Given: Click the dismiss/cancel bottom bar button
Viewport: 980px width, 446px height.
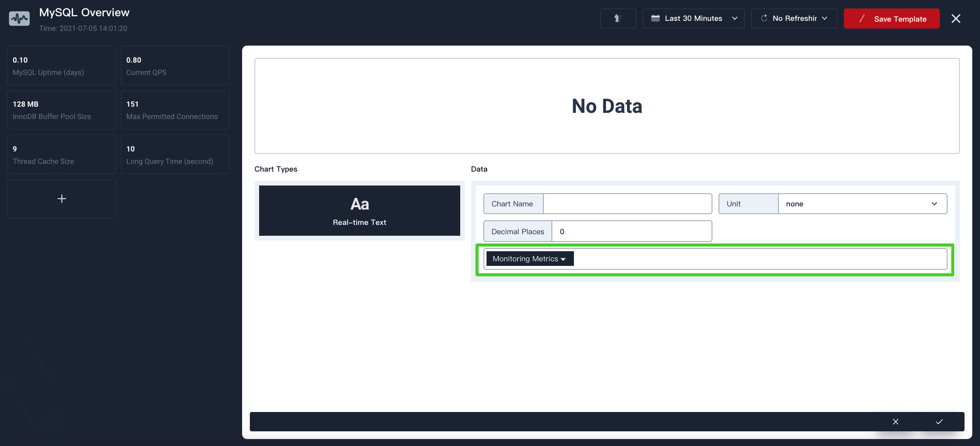Looking at the screenshot, I should tap(896, 421).
